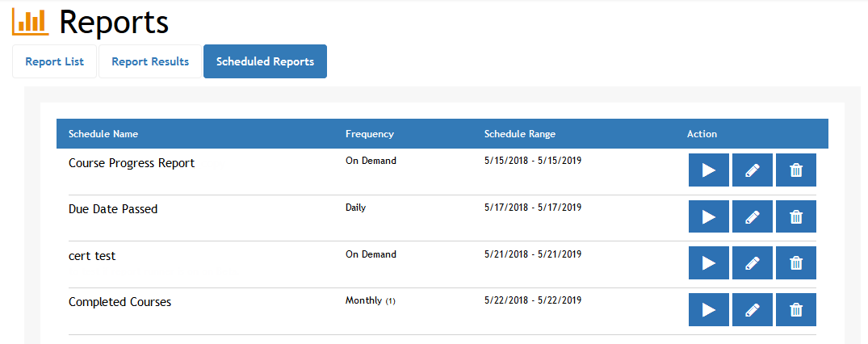This screenshot has width=868, height=344.
Task: Edit the Completed Courses schedule
Action: [752, 310]
